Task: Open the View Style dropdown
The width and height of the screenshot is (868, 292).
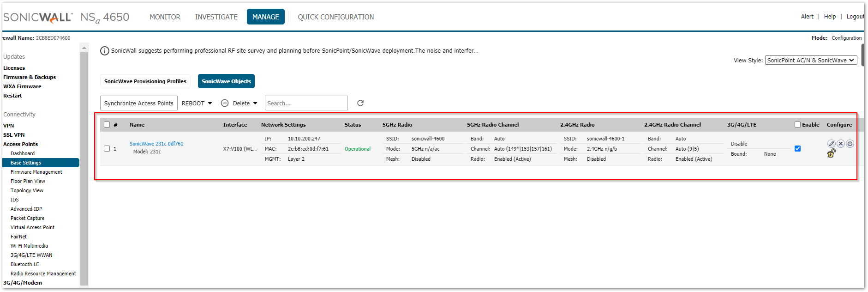Action: 811,61
